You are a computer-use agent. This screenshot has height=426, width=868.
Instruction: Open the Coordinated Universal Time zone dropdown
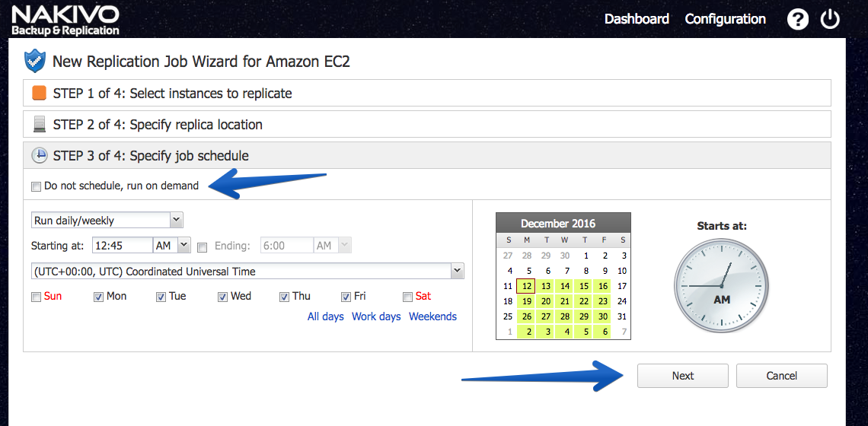tap(247, 271)
